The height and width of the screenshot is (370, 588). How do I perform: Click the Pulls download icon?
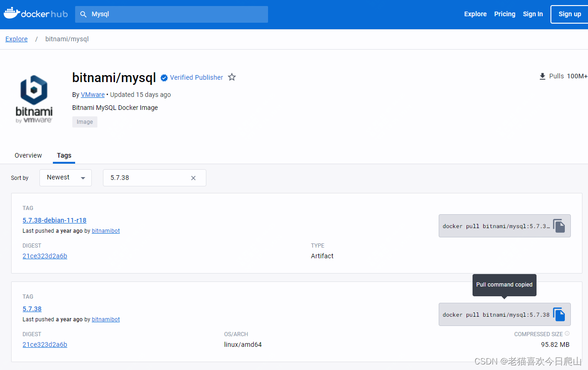[x=543, y=76]
